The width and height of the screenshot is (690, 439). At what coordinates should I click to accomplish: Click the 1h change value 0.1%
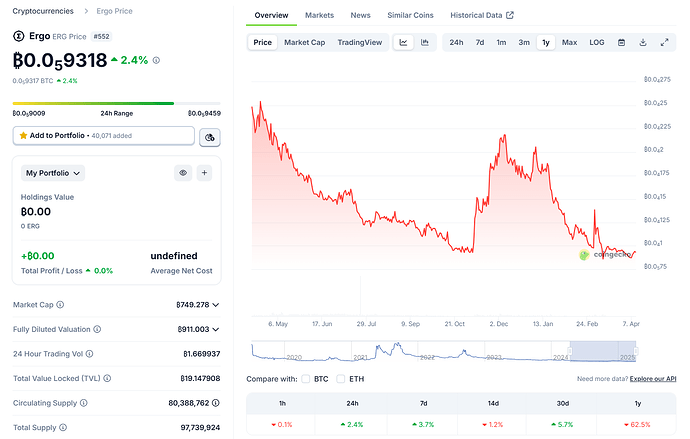[282, 424]
